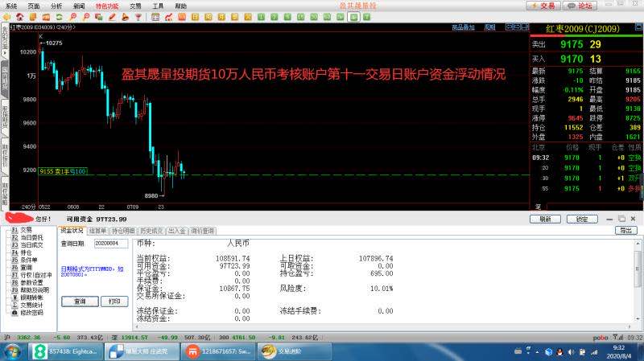644x361 pixels.
Task: Switch to the 资金状况 tab
Action: click(x=72, y=231)
